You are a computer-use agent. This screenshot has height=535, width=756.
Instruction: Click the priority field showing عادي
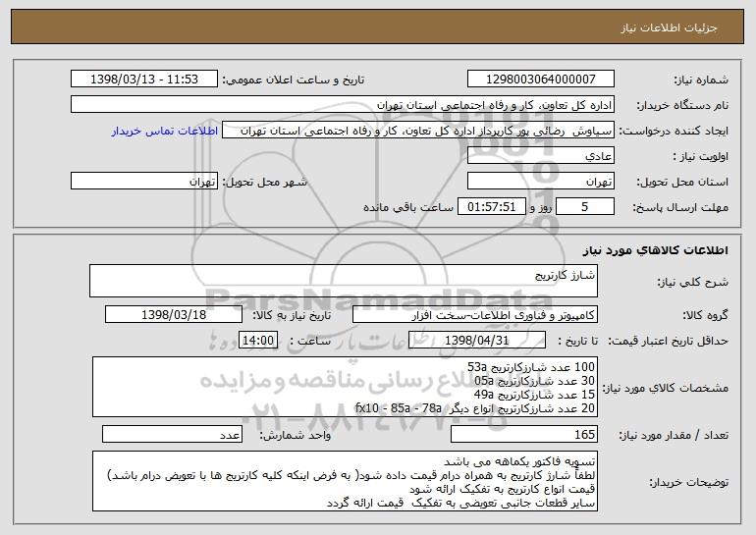click(540, 156)
